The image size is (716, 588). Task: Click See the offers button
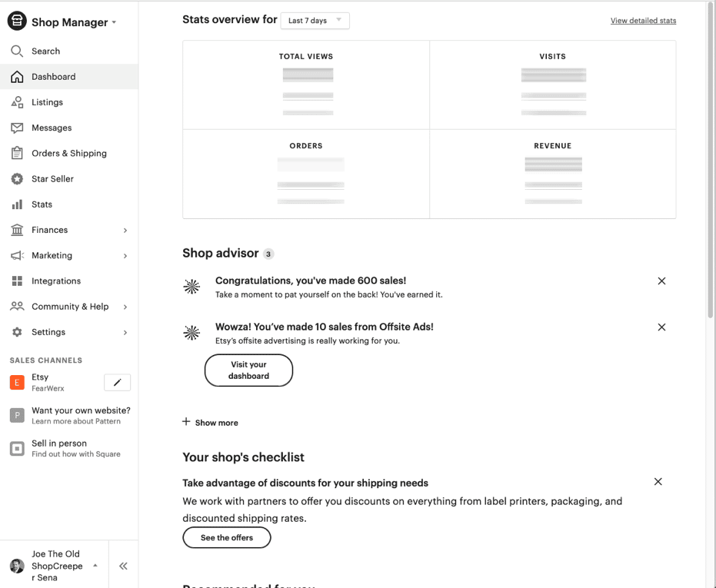click(x=227, y=538)
